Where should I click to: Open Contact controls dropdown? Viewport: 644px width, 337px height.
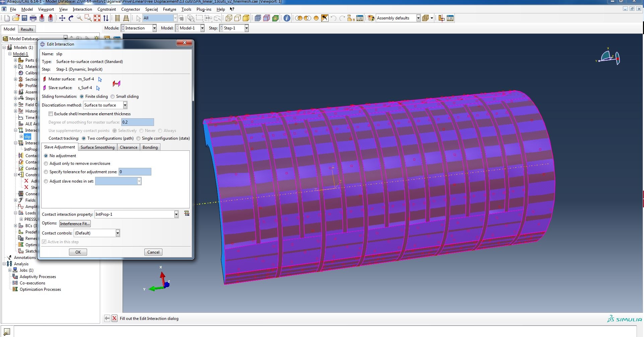tap(118, 233)
